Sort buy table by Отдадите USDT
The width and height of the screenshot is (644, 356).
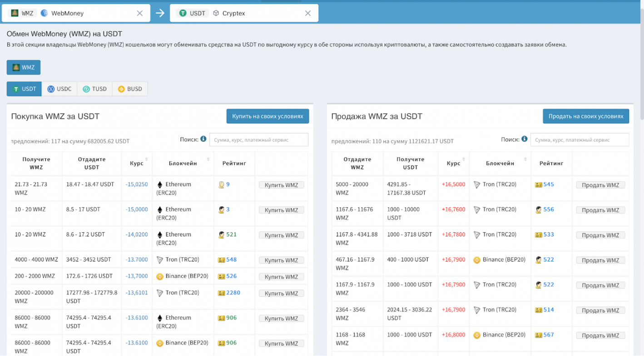92,163
